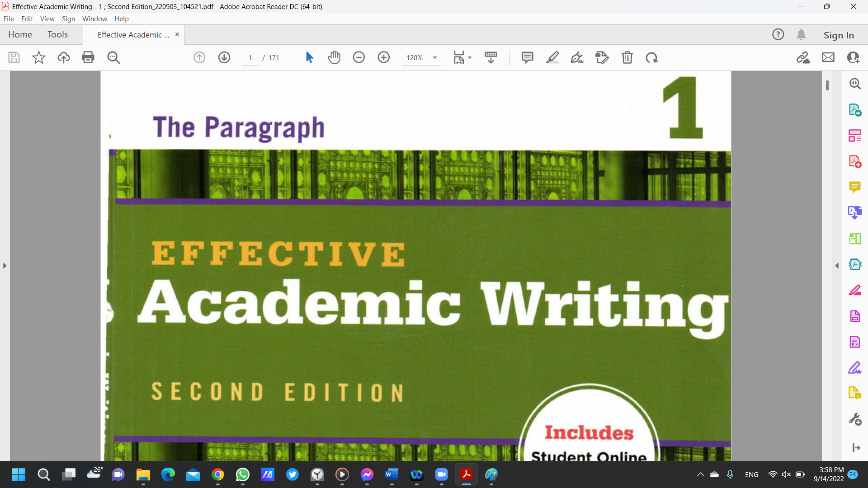Open the fit page options icon

coord(459,57)
